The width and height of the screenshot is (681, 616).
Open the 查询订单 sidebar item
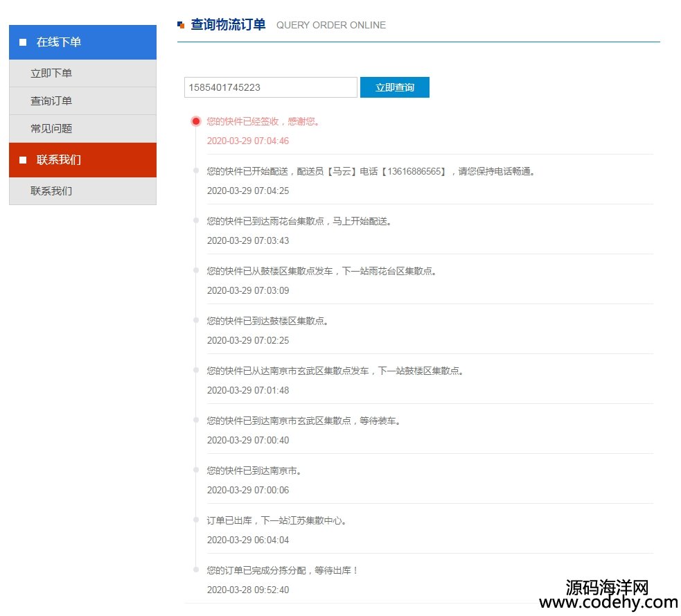51,101
